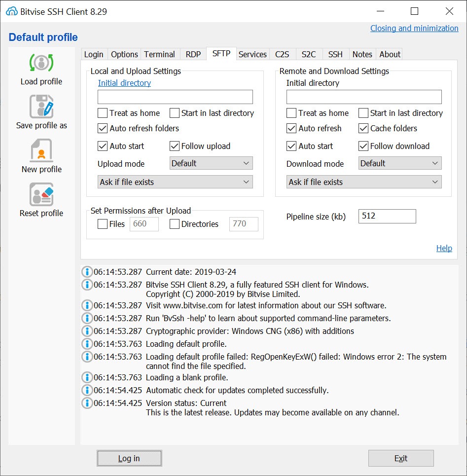Click the info icon beside Current date log entry
The height and width of the screenshot is (476, 467).
click(87, 272)
